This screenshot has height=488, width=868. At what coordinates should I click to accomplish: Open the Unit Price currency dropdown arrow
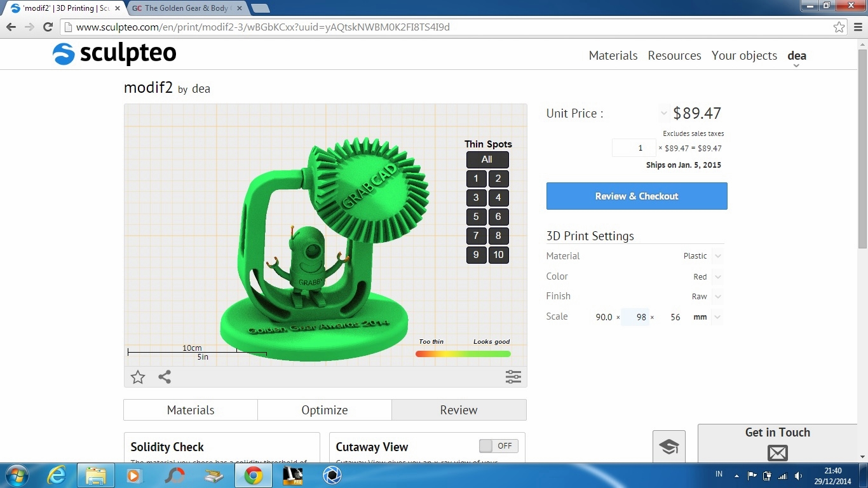663,114
